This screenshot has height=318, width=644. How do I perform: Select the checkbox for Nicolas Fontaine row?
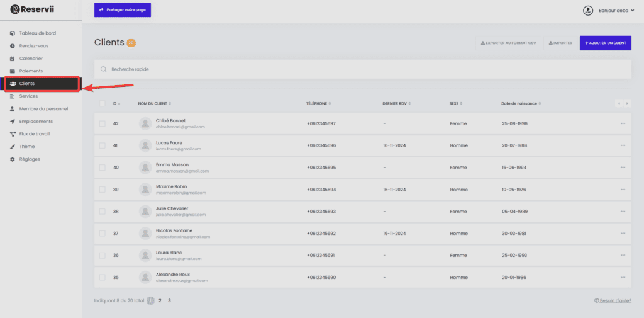pos(103,233)
